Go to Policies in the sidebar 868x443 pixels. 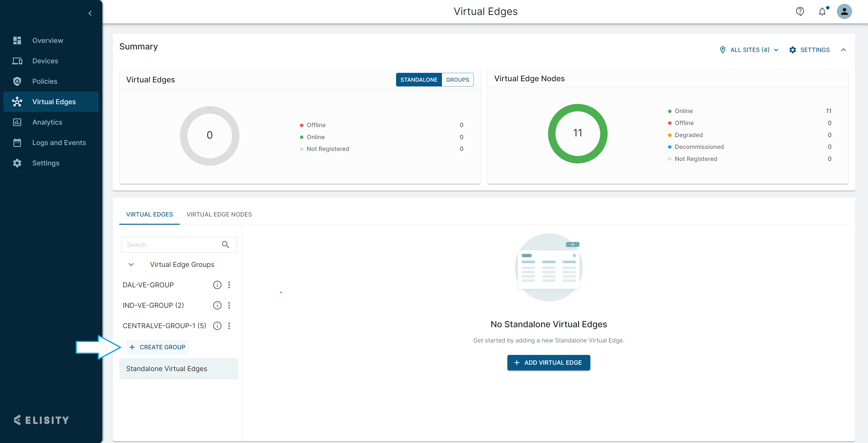[x=45, y=81]
